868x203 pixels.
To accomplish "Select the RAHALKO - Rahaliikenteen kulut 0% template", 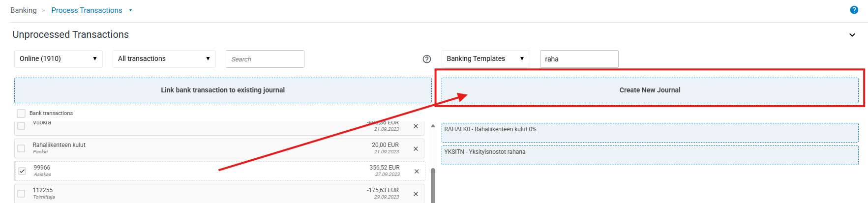I will point(649,133).
